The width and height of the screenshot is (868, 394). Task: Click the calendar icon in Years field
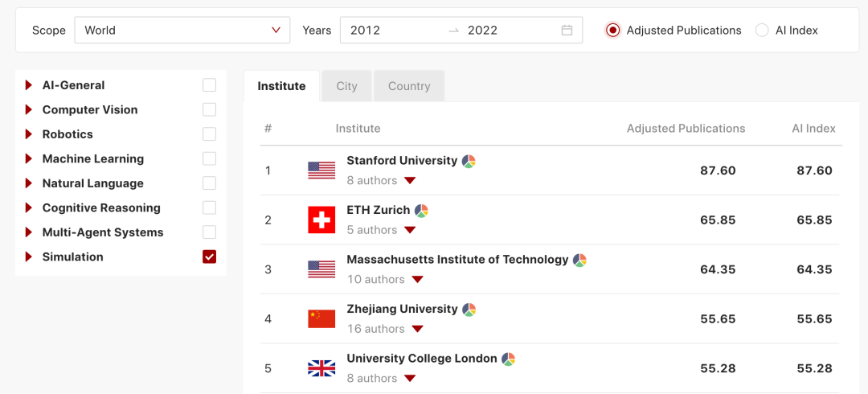click(x=567, y=31)
